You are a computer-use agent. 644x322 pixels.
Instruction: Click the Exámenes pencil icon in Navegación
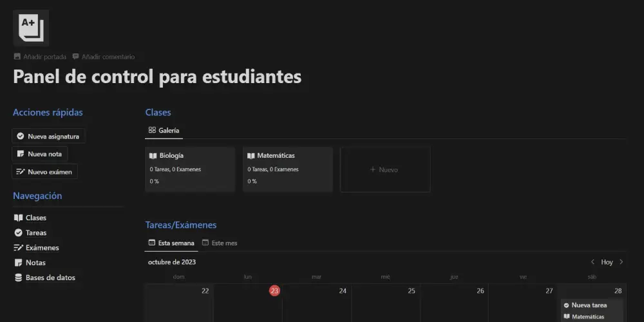[18, 248]
